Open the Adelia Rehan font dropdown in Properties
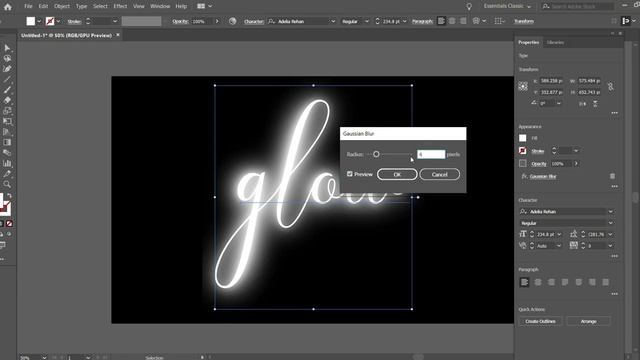The image size is (640, 360). 611,211
